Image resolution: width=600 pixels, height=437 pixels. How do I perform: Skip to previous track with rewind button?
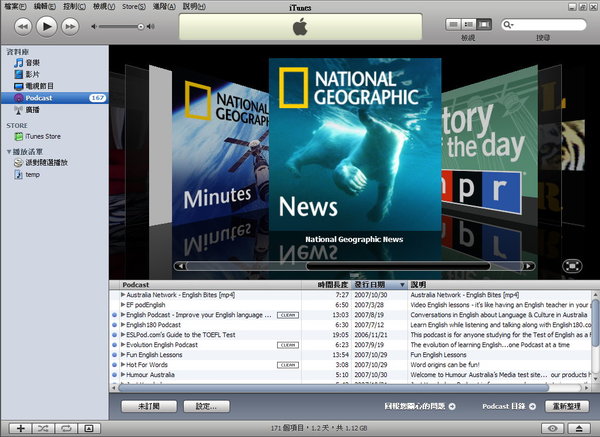pyautogui.click(x=23, y=27)
